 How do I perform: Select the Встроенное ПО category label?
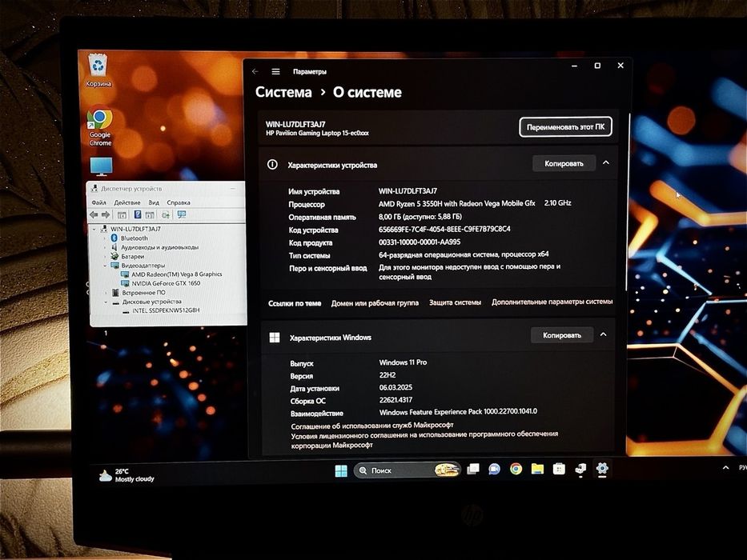click(x=144, y=293)
